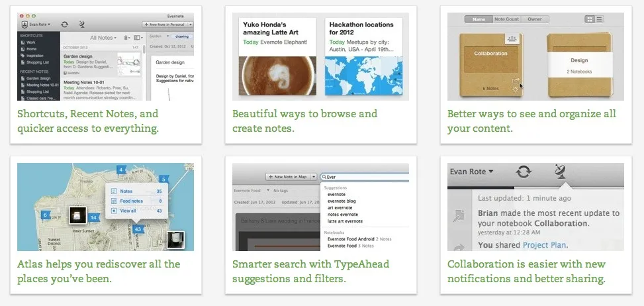Expand the All Notes dropdown
The width and height of the screenshot is (644, 306).
pyautogui.click(x=103, y=37)
